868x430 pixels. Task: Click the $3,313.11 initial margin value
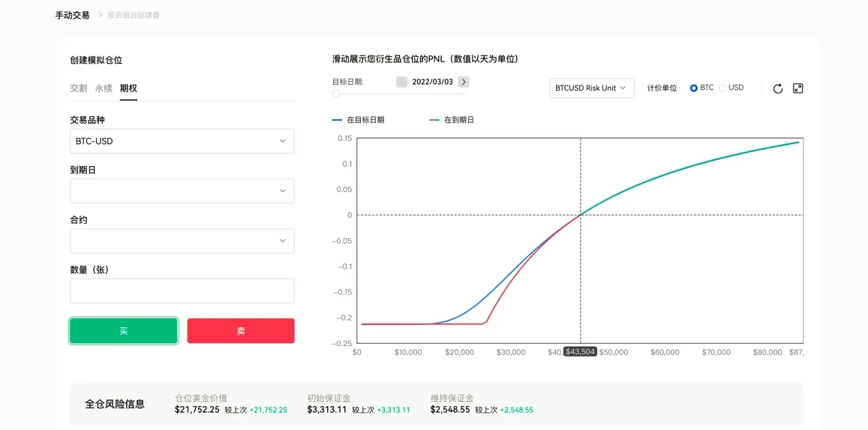point(326,410)
